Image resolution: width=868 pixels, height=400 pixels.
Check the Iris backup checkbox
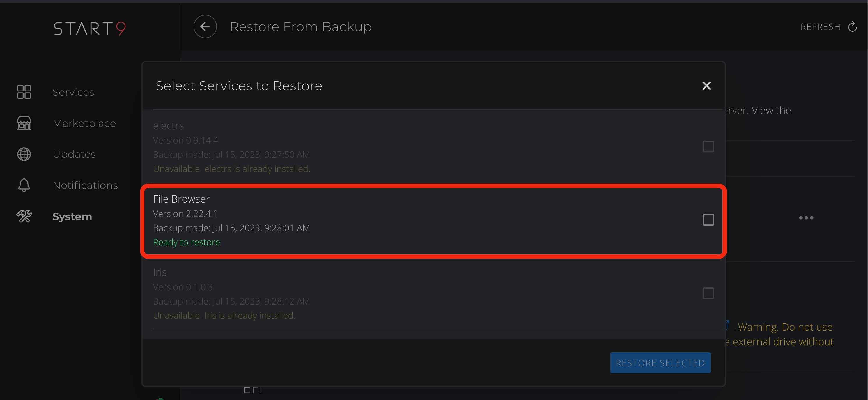point(708,293)
